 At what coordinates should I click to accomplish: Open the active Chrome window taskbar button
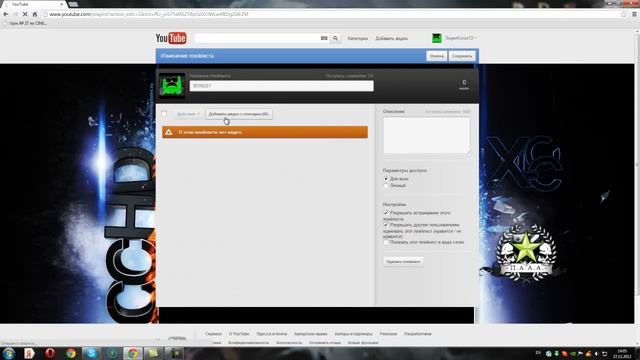point(133,353)
